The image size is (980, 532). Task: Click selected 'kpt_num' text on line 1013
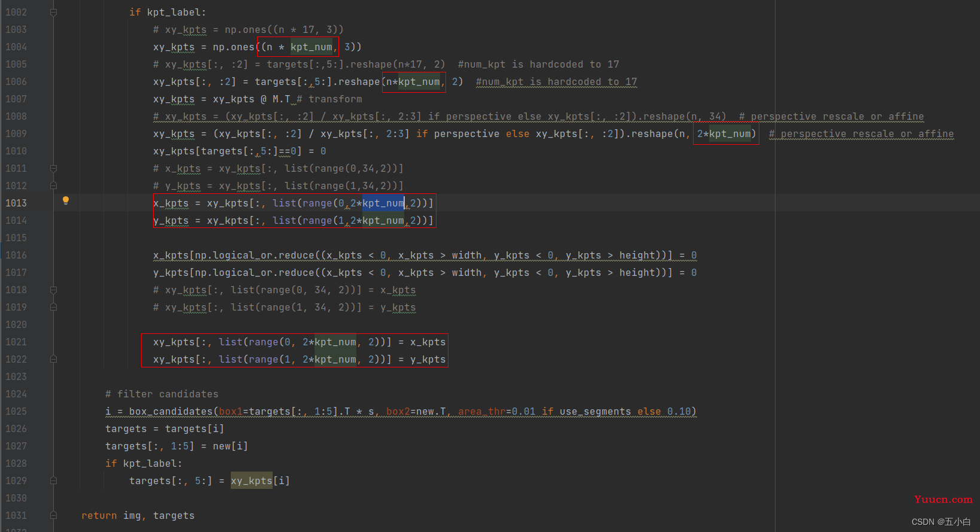383,203
